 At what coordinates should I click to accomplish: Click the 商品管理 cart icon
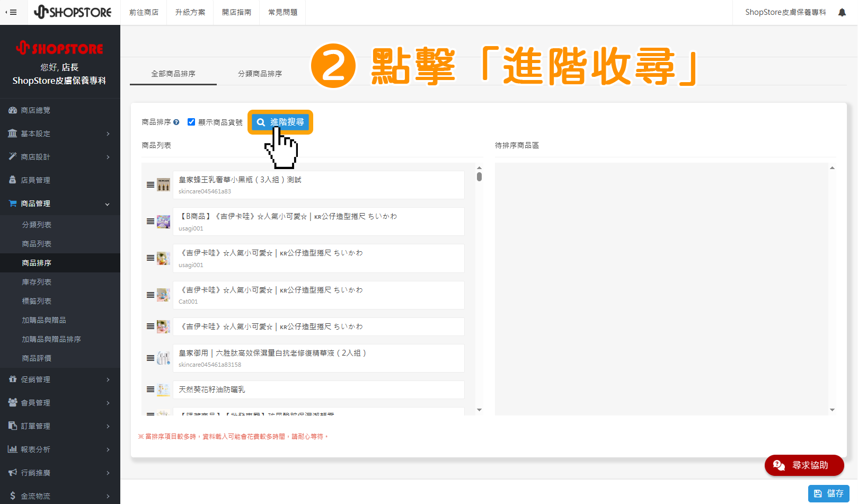click(13, 203)
